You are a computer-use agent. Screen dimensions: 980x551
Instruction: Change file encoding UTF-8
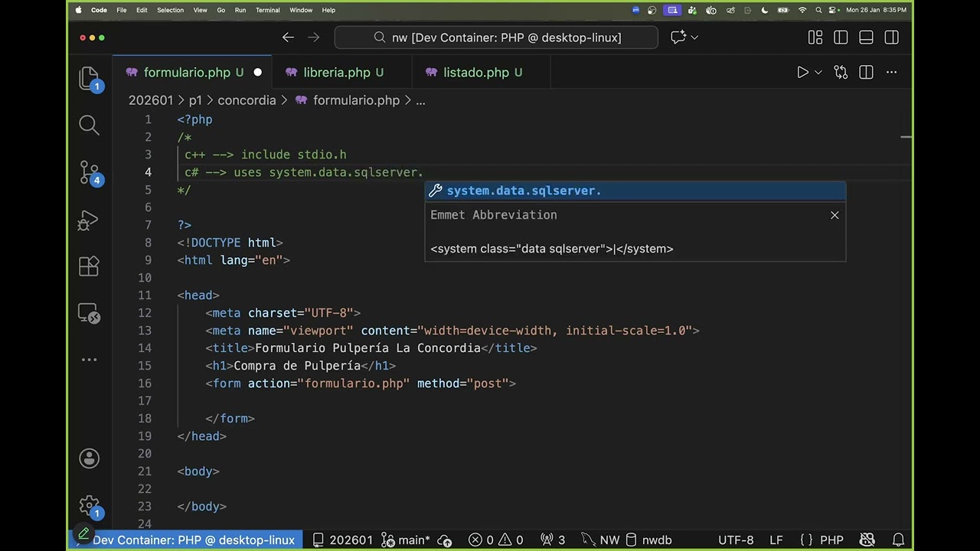[736, 540]
